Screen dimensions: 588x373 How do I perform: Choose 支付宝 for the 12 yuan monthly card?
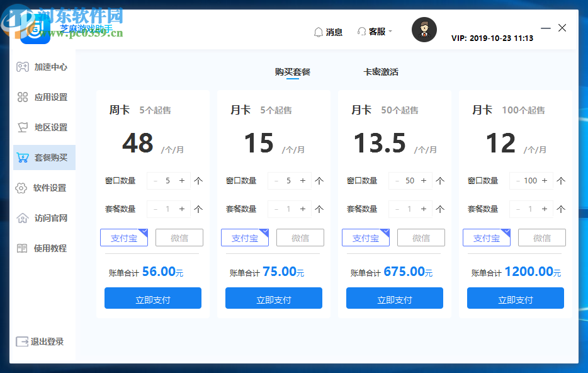click(x=486, y=238)
